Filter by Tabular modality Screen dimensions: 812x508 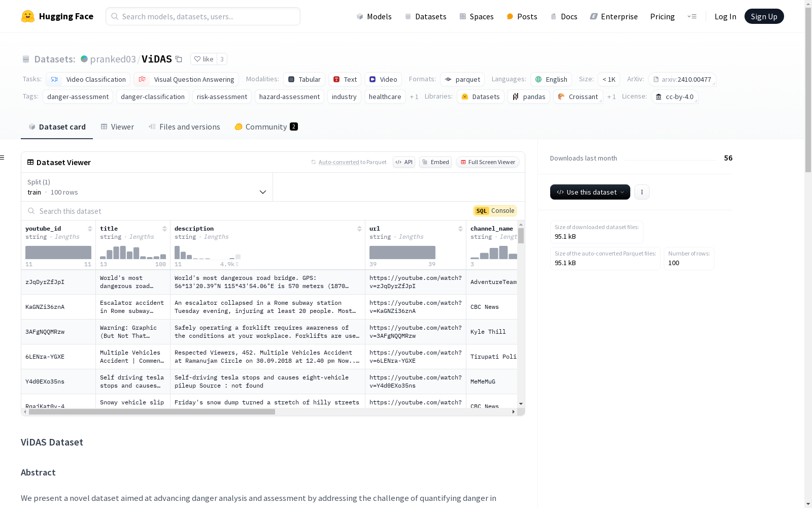click(304, 79)
